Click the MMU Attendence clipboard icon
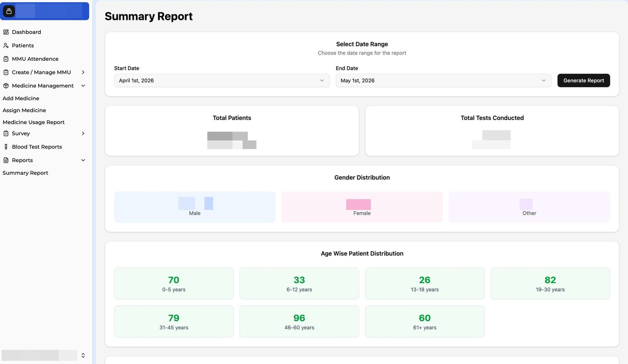The width and height of the screenshot is (628, 364). pos(6,59)
